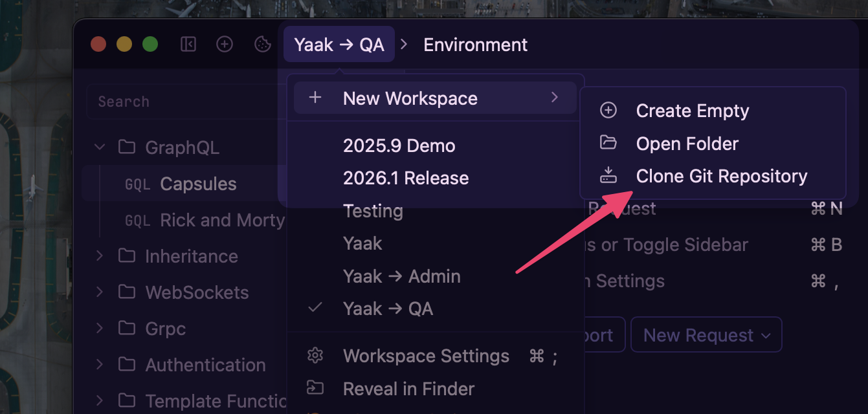The height and width of the screenshot is (414, 868).
Task: Collapse the GraphQL folder
Action: (x=100, y=147)
